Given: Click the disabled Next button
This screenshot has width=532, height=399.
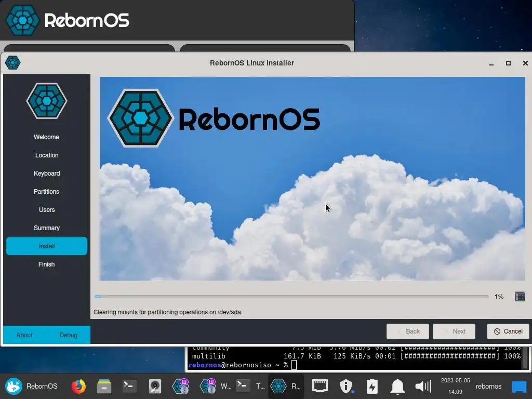Looking at the screenshot, I should click(454, 331).
